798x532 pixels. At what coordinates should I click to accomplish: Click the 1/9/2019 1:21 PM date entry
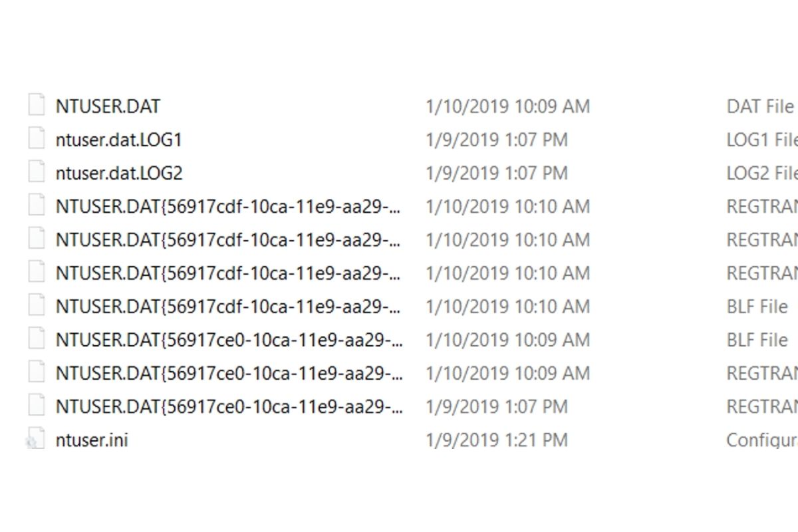(497, 439)
